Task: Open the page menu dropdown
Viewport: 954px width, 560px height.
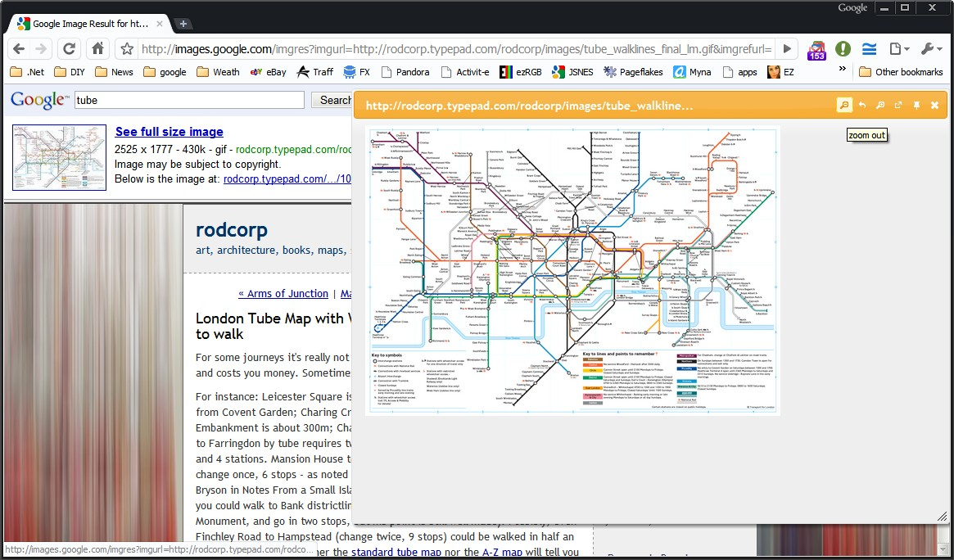Action: (x=899, y=48)
